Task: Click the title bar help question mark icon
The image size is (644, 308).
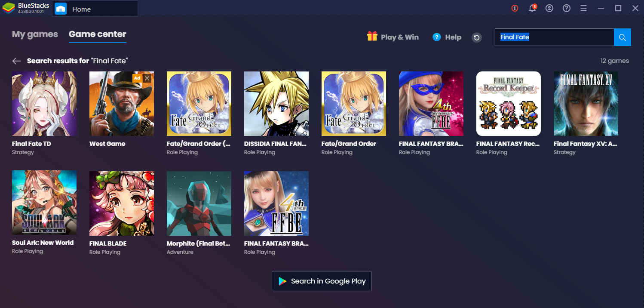Action: pyautogui.click(x=567, y=8)
